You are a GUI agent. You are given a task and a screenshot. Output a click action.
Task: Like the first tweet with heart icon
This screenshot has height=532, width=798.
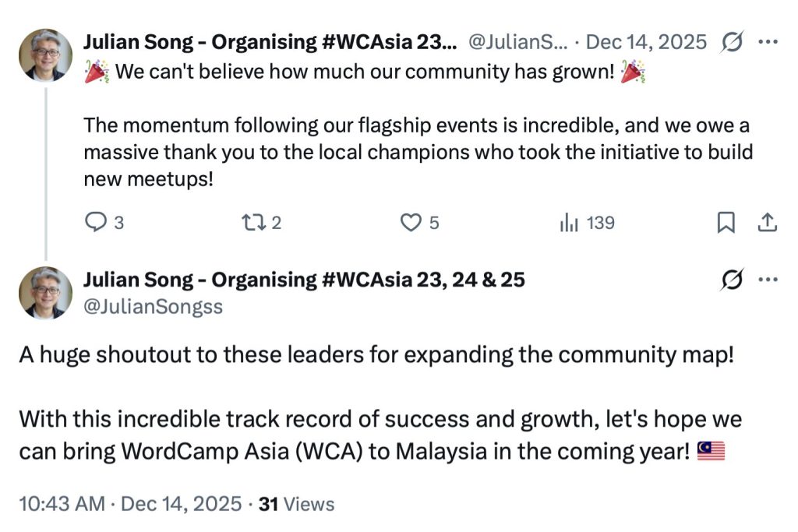pos(410,224)
